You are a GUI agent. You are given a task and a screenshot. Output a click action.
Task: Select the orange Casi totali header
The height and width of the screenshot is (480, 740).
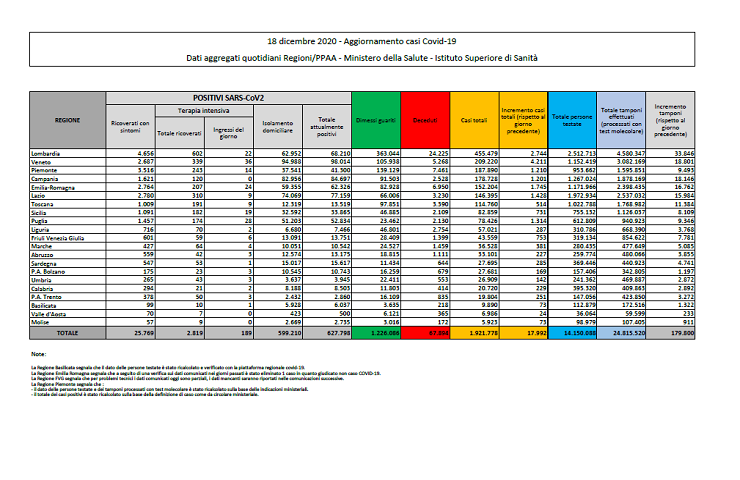[474, 119]
